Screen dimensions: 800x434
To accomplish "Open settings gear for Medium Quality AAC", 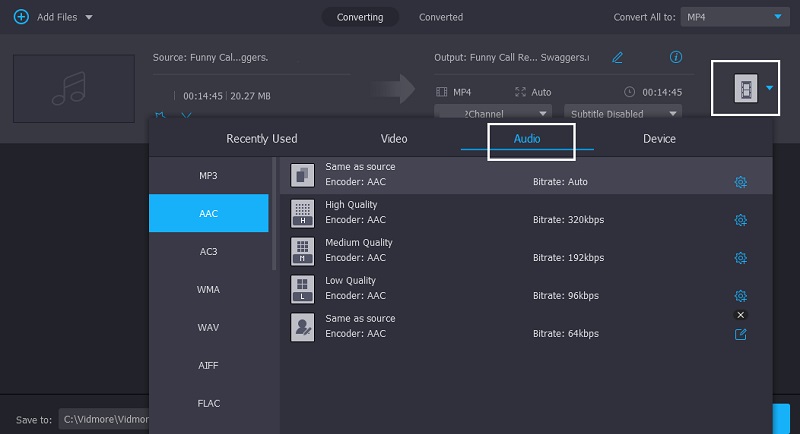I will [x=740, y=258].
